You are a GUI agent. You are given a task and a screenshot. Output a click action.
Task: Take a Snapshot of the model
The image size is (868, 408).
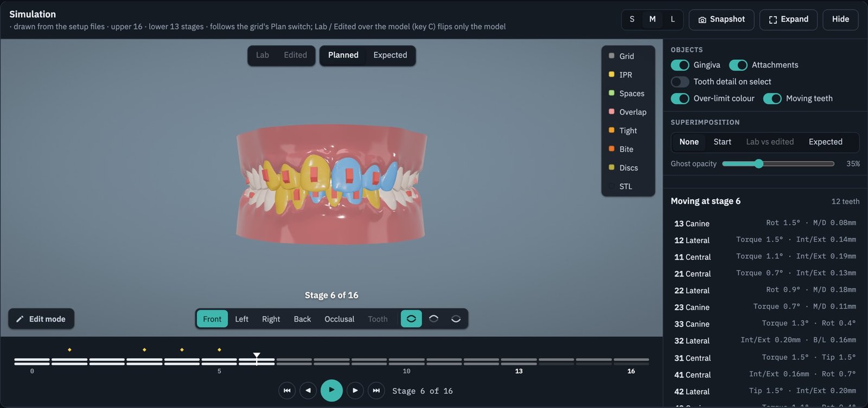[722, 20]
